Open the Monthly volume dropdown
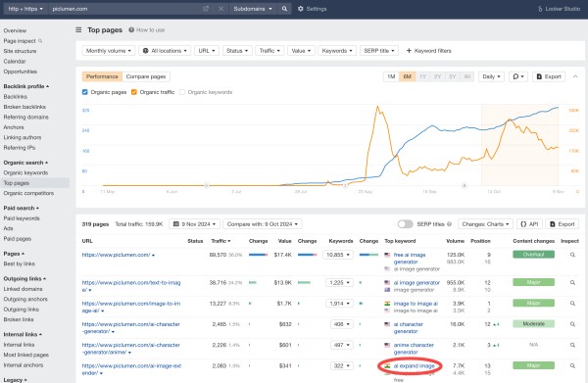The image size is (588, 383). (108, 51)
